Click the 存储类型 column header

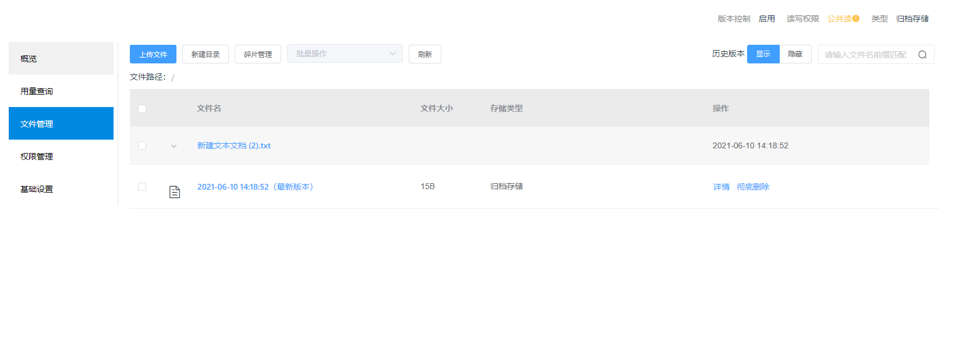507,108
